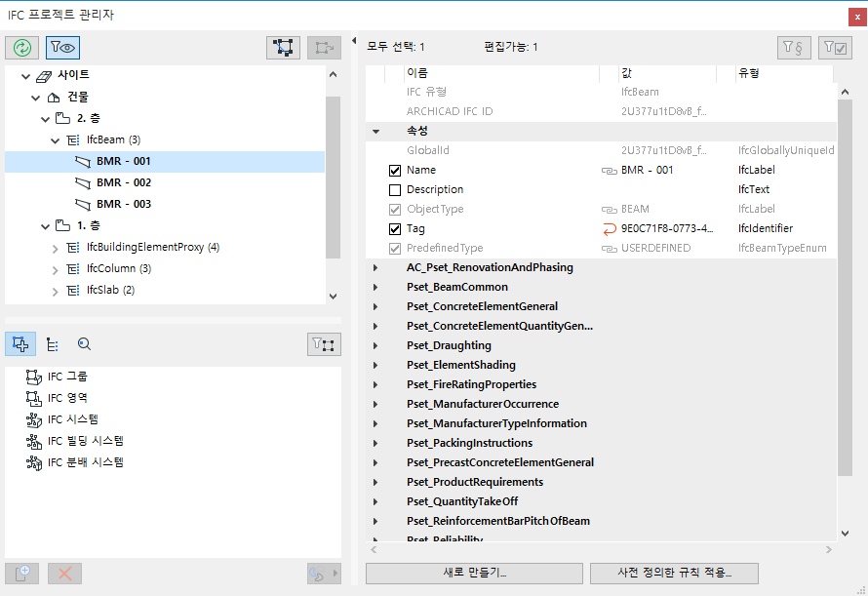This screenshot has height=596, width=868.
Task: Click the BMR - 001 Name value field
Action: click(x=668, y=170)
